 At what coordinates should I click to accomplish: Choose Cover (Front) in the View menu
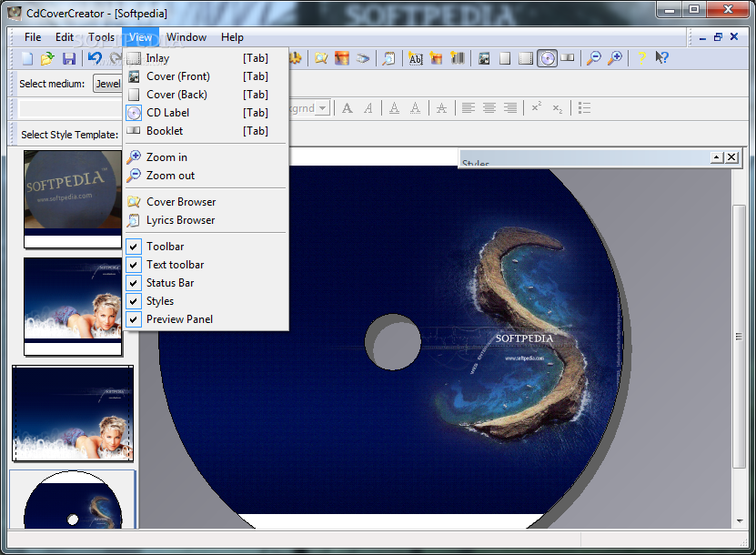(x=207, y=76)
